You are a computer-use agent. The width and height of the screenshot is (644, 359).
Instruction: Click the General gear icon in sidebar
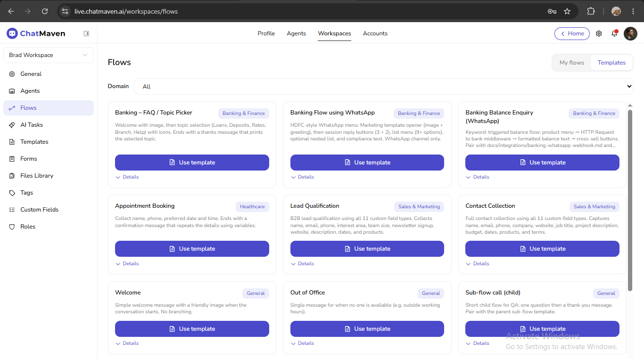[x=12, y=74]
